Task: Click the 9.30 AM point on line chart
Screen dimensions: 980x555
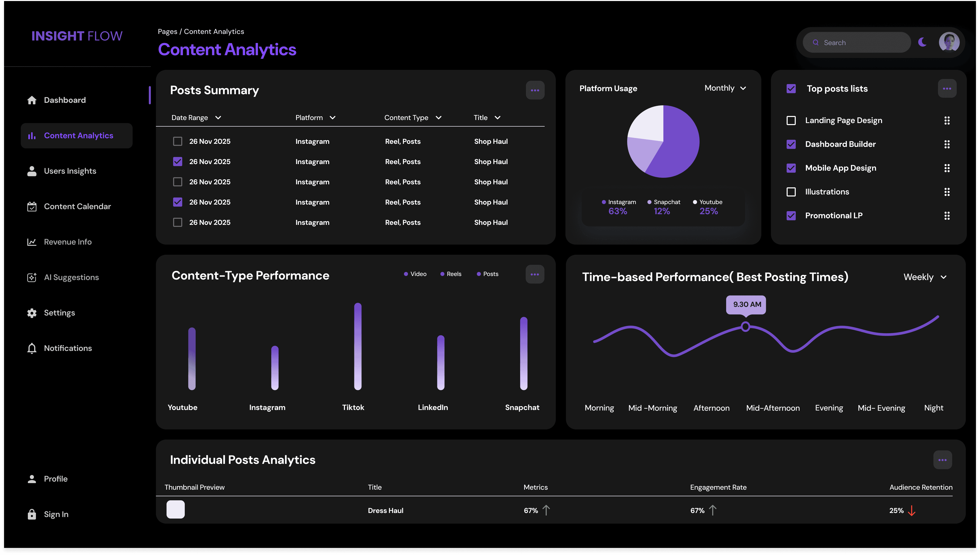Action: tap(745, 327)
